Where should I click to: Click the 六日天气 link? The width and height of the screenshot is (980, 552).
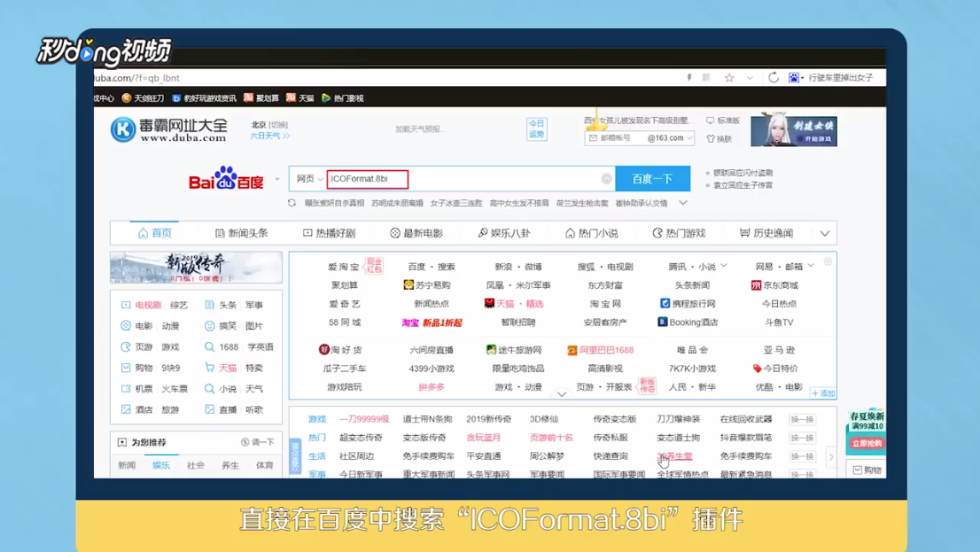click(270, 136)
